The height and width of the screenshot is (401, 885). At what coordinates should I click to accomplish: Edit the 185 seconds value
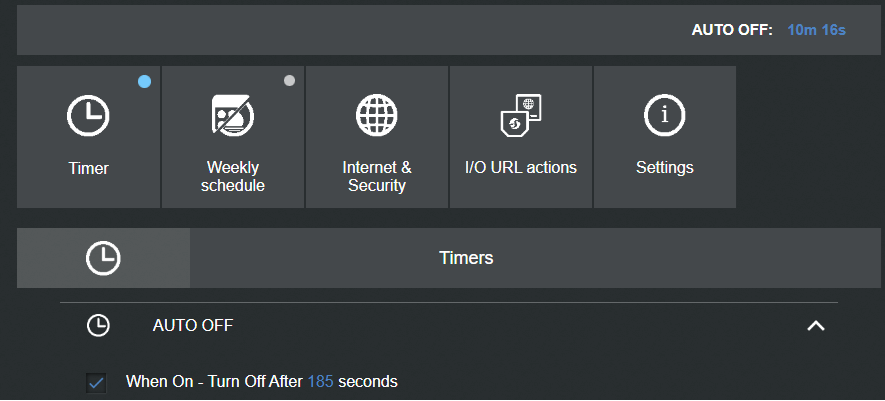[321, 382]
